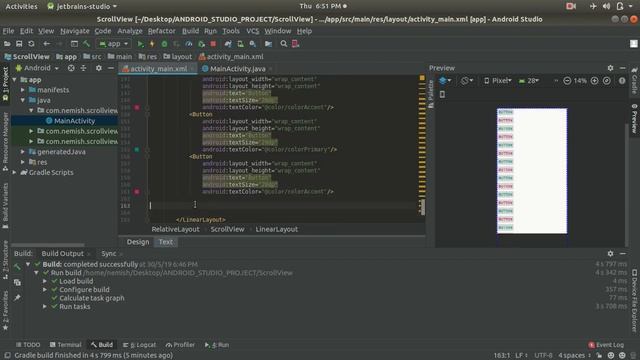Viewport: 640px width, 360px height.
Task: Click the Debug app bug icon
Action: coord(164,44)
